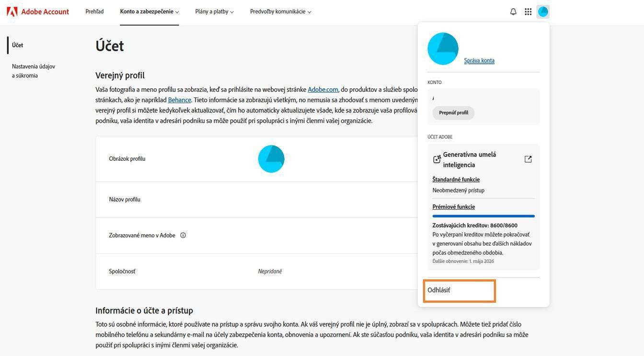
Task: Click the Neobmedzený prístup text
Action: tap(458, 190)
